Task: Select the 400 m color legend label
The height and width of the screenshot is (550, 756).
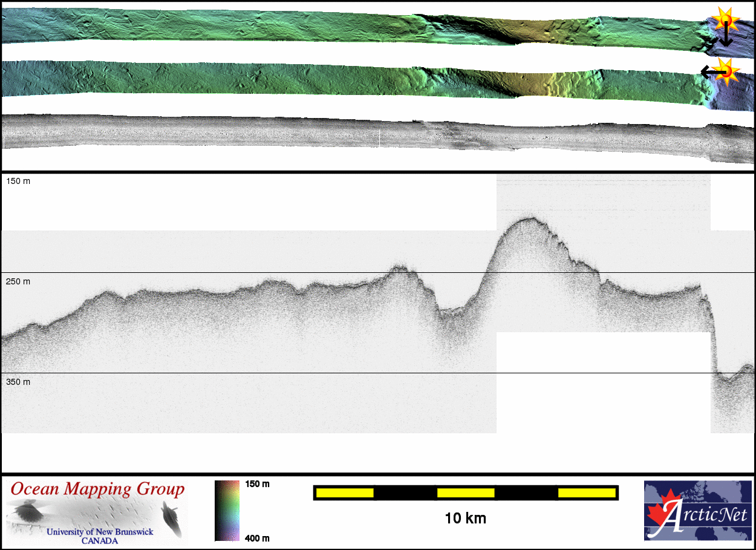Action: (257, 538)
